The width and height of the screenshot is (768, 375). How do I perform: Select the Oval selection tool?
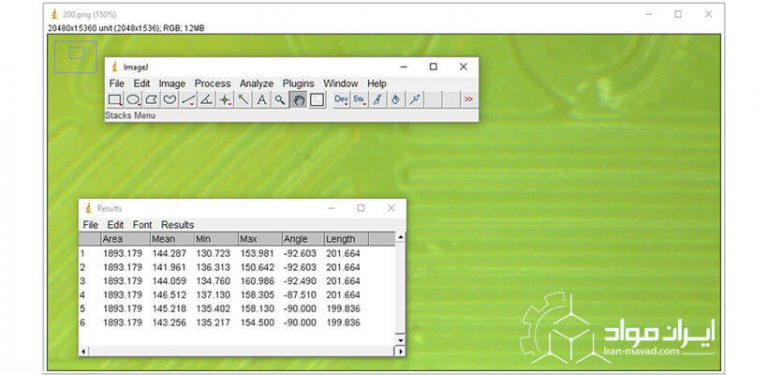(x=133, y=100)
